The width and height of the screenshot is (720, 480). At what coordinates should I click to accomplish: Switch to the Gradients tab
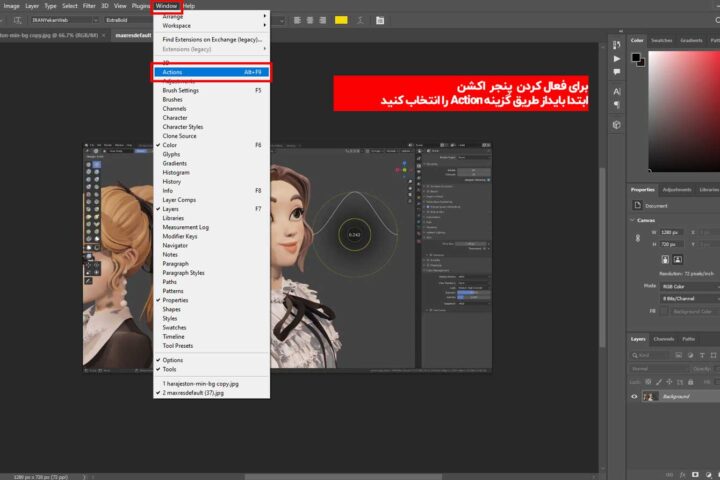click(x=691, y=40)
